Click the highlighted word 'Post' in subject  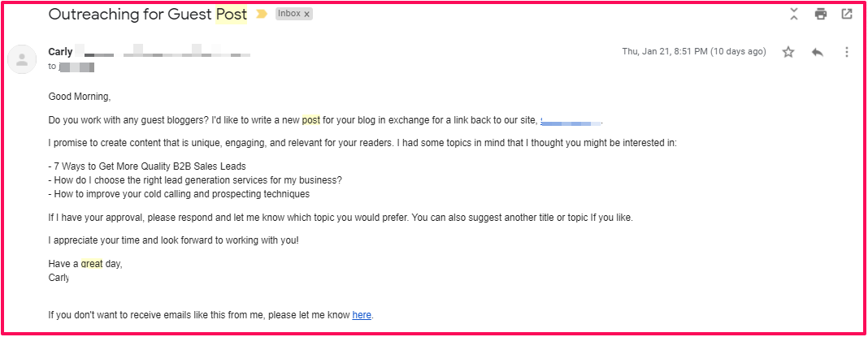(231, 15)
